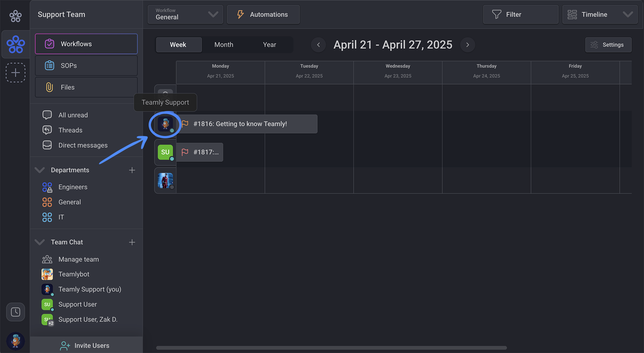Open the Filter button
644x353 pixels.
pos(520,15)
